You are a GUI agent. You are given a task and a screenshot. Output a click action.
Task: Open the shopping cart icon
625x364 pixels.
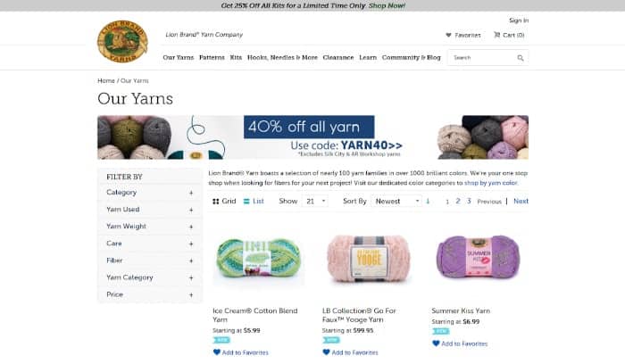(496, 35)
